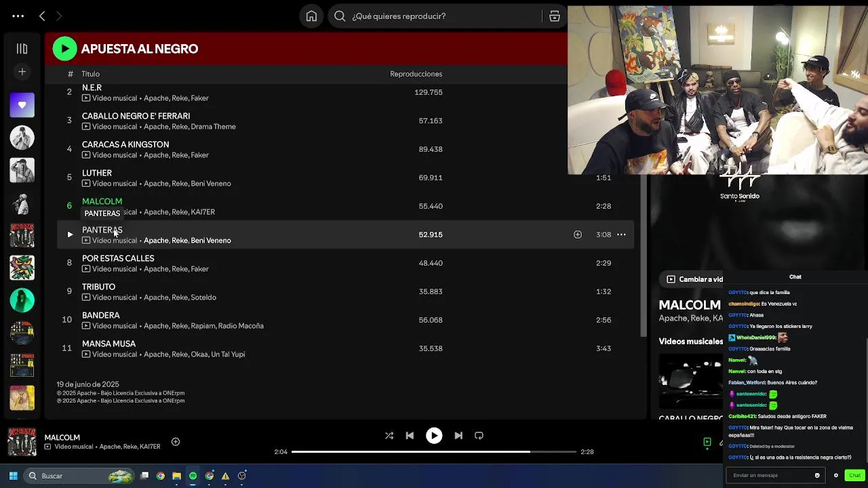
Task: Seek on the playback progress bar
Action: point(434,451)
